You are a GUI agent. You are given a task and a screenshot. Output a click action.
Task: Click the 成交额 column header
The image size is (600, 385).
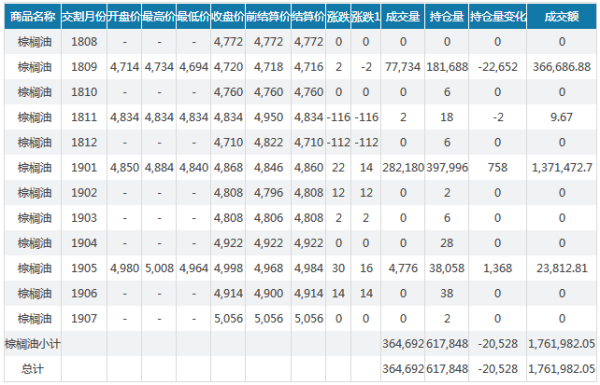(x=561, y=16)
